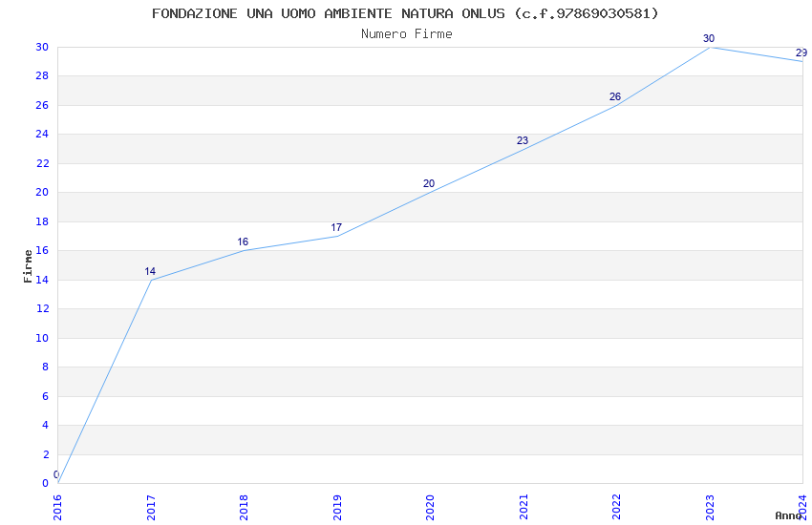Click the subtitle Numero Firme
This screenshot has height=525, width=812.
coord(407,34)
